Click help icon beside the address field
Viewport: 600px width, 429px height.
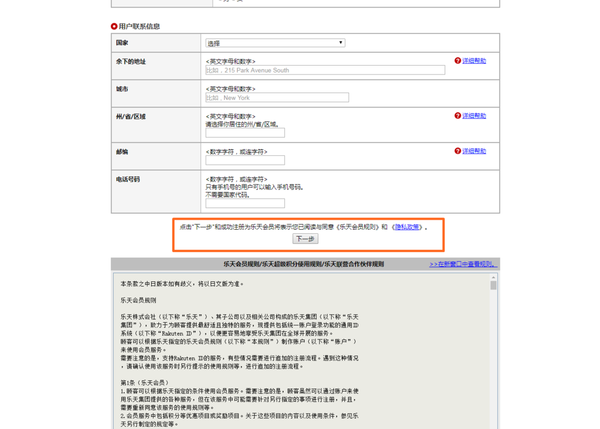click(458, 61)
